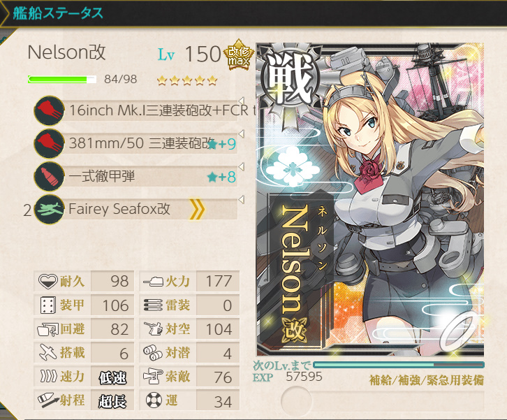This screenshot has width=507, height=420.
Task: Expand the arrow beside Fairey Seafox改 slot
Action: [x=241, y=200]
